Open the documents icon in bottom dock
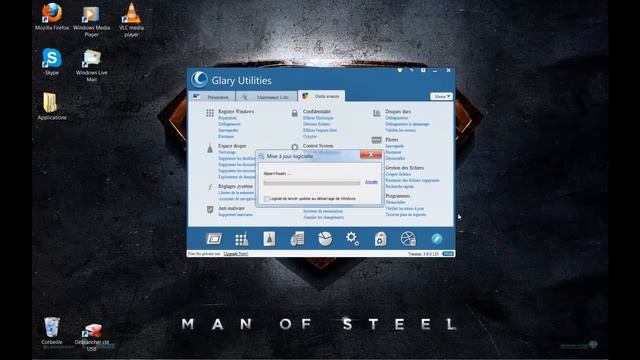The image size is (640, 360). coord(297,239)
